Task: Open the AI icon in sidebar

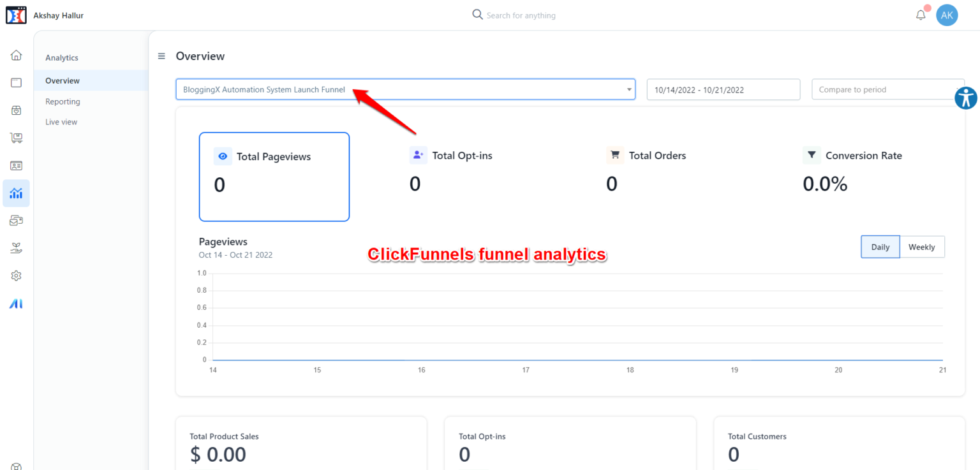Action: [16, 304]
